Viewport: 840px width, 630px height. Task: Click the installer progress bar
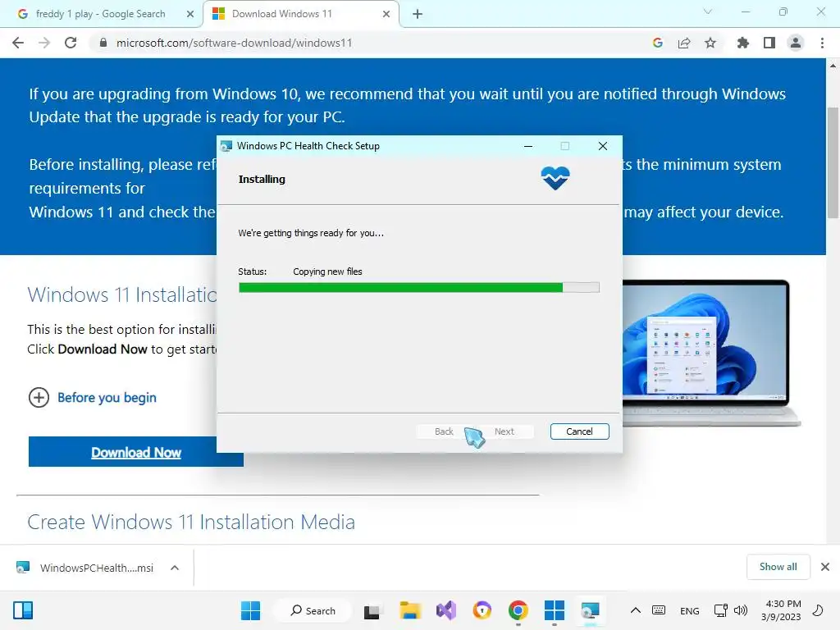pos(419,288)
